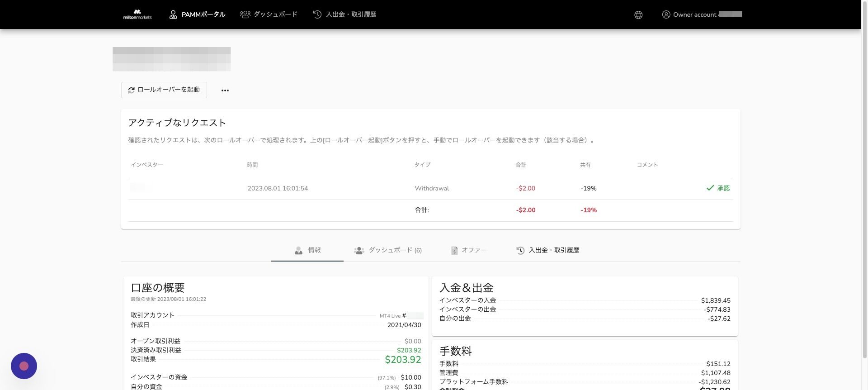Image resolution: width=868 pixels, height=390 pixels.
Task: Open the three-dot more options menu
Action: pyautogui.click(x=225, y=90)
